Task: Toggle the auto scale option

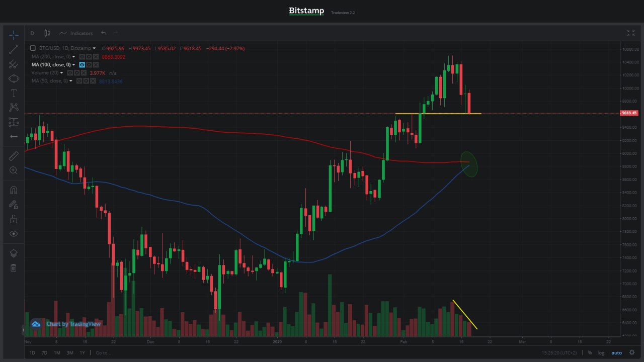Action: (x=616, y=352)
